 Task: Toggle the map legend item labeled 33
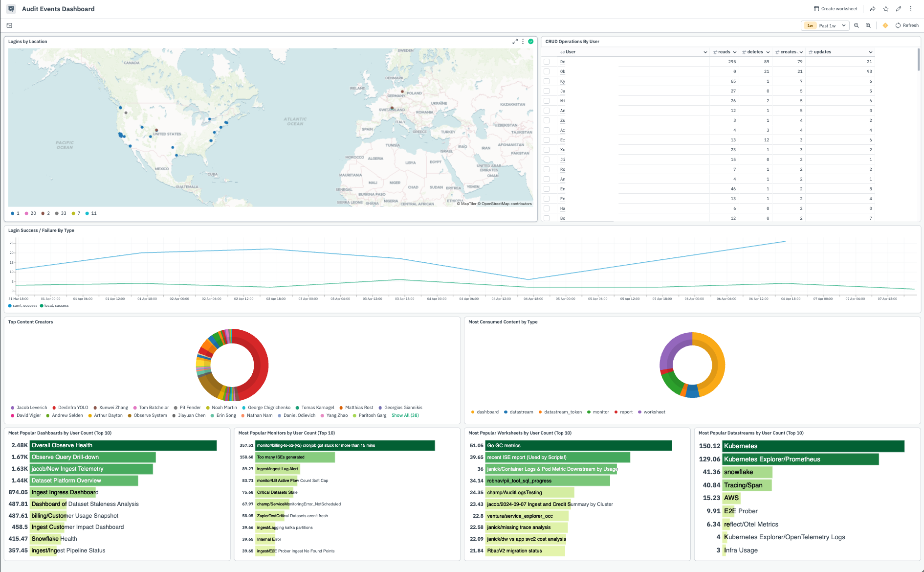[x=61, y=213]
